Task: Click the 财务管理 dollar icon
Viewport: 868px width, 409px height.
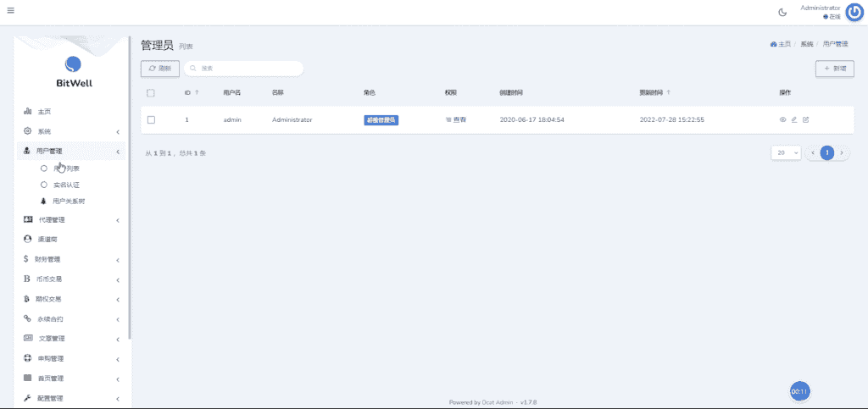Action: coord(26,258)
